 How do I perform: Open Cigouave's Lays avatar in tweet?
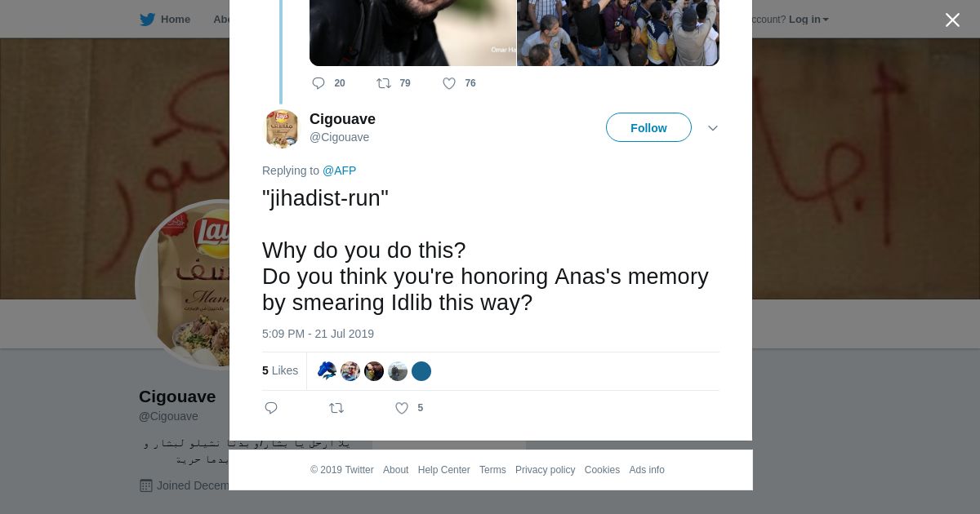coord(282,129)
